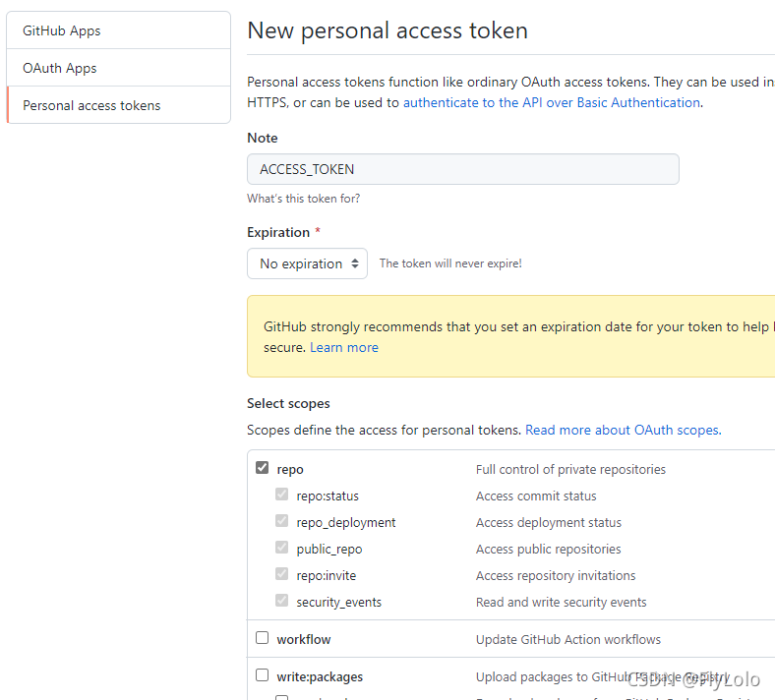The image size is (775, 700).
Task: Toggle the public_repo scope checkbox
Action: click(282, 549)
